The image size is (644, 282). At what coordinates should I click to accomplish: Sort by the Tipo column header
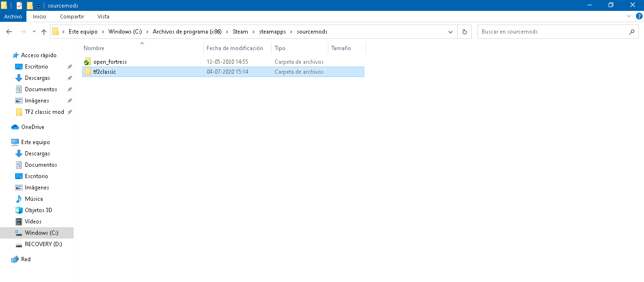(280, 48)
